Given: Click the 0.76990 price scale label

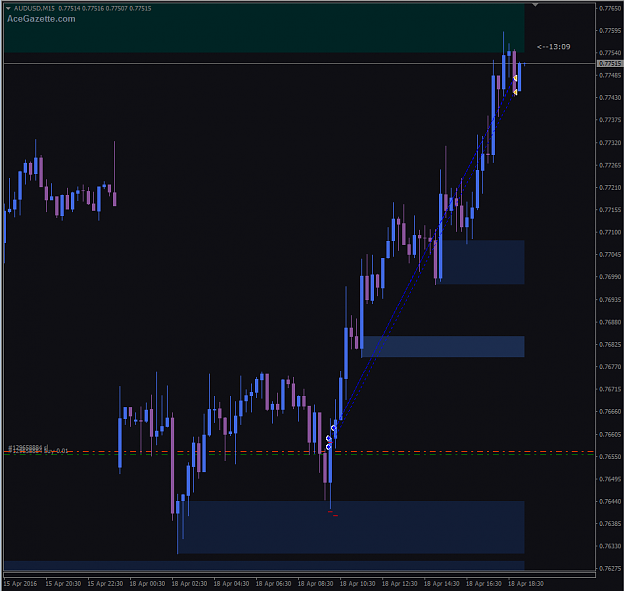Looking at the screenshot, I should [610, 277].
